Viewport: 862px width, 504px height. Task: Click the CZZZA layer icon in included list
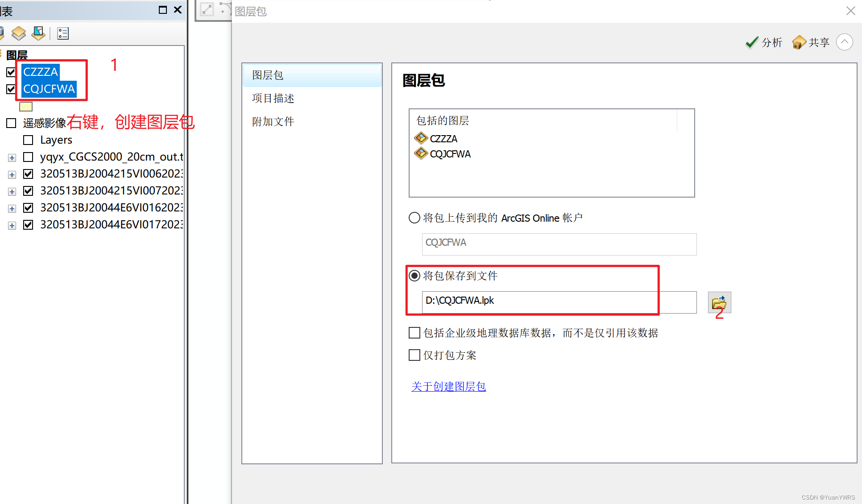coord(421,138)
